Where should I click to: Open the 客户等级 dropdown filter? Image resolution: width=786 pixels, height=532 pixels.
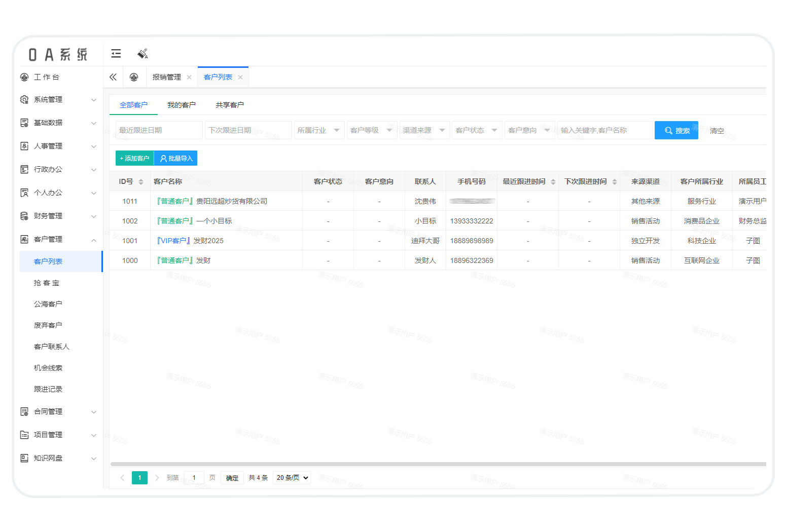[371, 130]
